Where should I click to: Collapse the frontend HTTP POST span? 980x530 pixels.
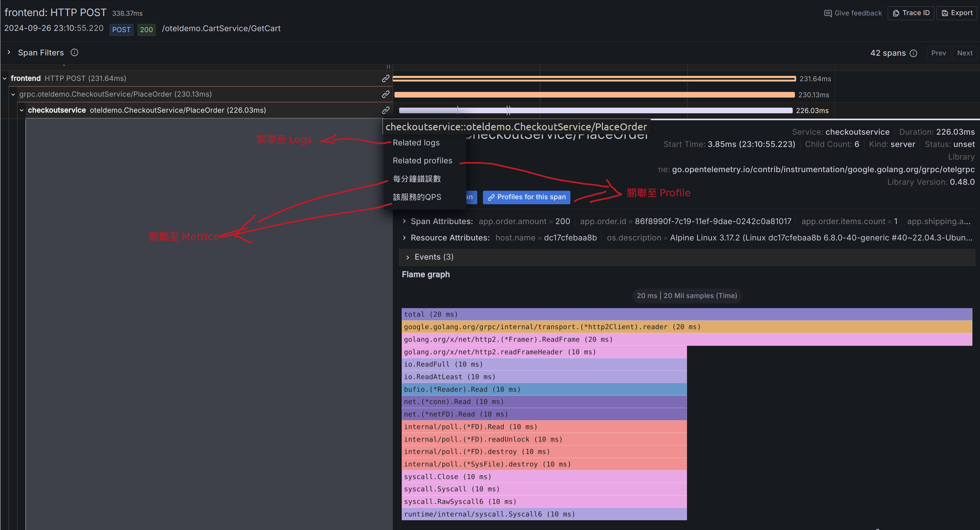click(x=5, y=78)
